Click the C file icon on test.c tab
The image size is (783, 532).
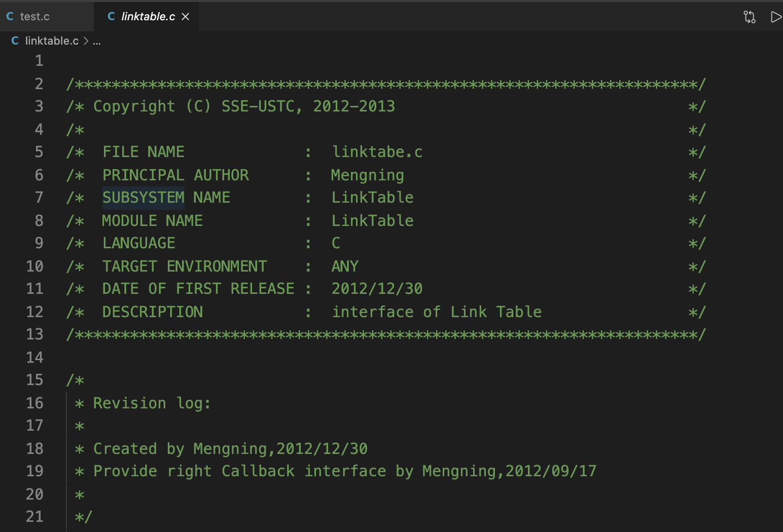coord(10,17)
